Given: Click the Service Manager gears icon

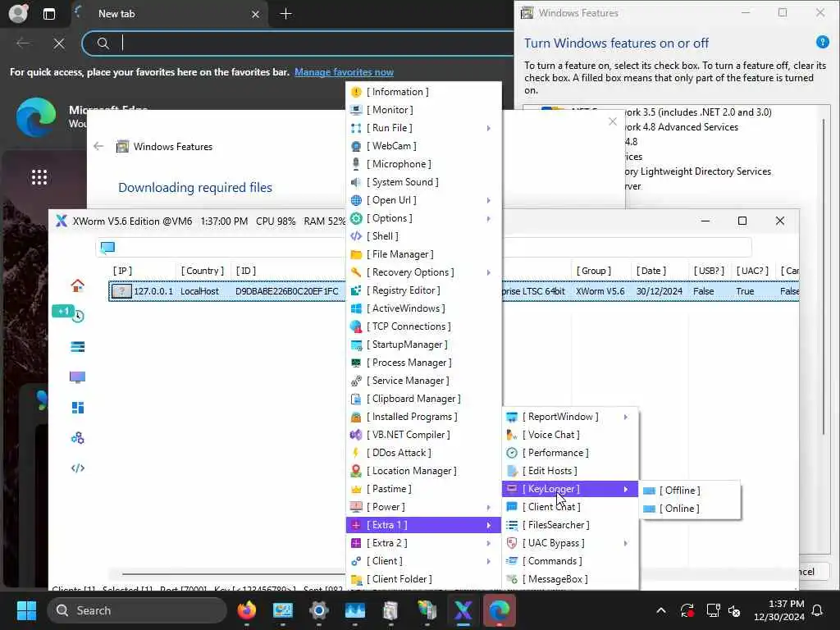Looking at the screenshot, I should (x=356, y=381).
